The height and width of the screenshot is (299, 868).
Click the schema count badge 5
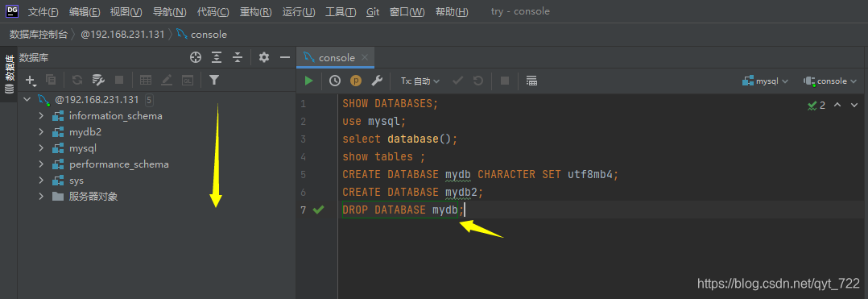tap(150, 100)
